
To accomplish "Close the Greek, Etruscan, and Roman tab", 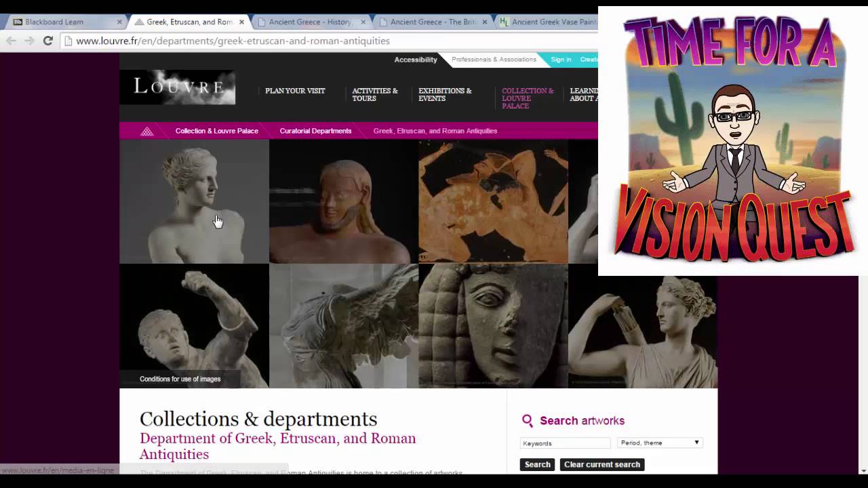I will coord(241,22).
